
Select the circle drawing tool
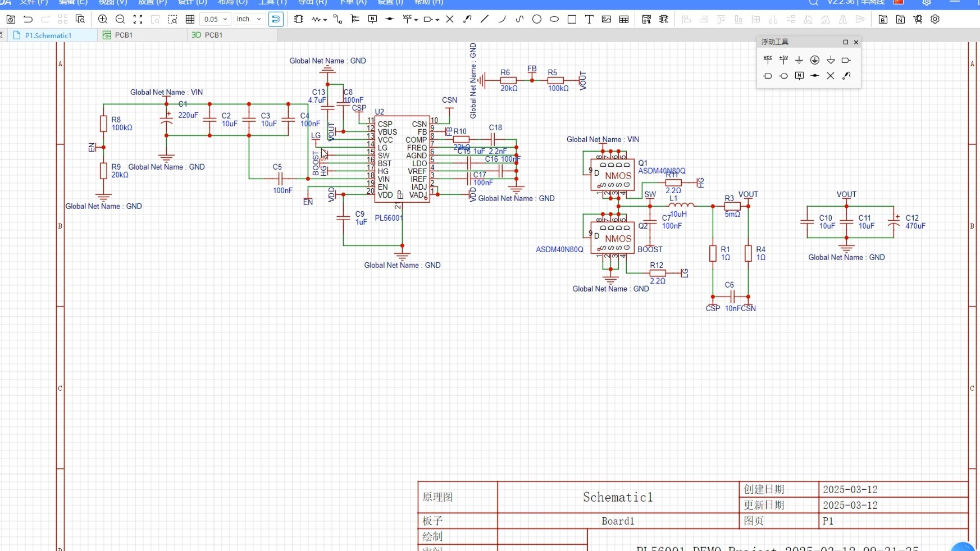[x=537, y=19]
